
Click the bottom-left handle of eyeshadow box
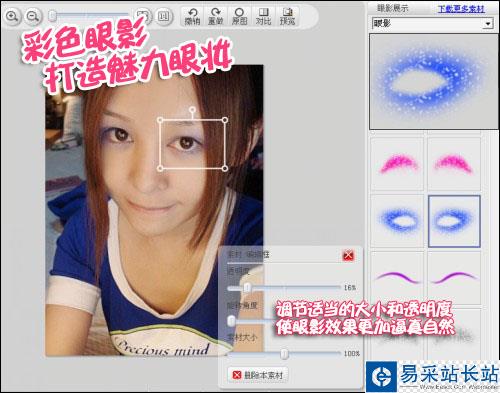point(160,168)
